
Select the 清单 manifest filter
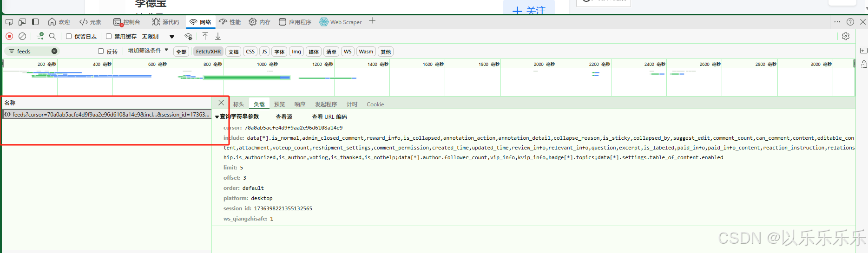click(331, 52)
